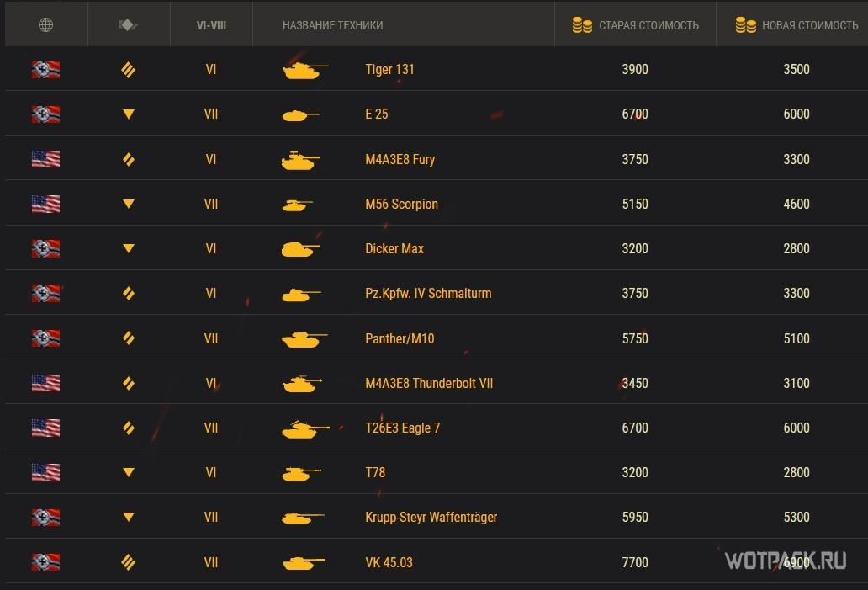
Task: Select the Pz.Kpfw. IV Schmalturm name
Action: (428, 293)
